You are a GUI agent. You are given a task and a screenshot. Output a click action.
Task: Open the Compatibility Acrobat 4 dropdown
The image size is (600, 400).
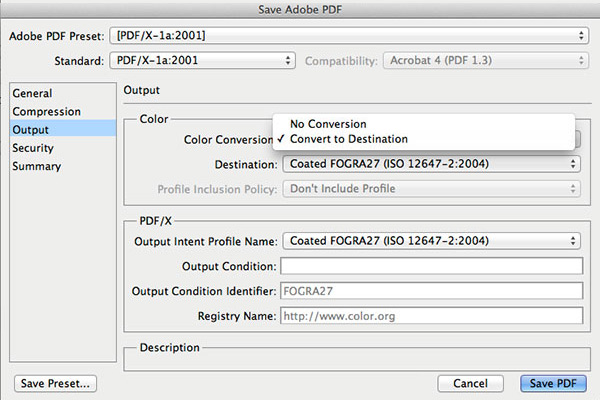point(486,60)
